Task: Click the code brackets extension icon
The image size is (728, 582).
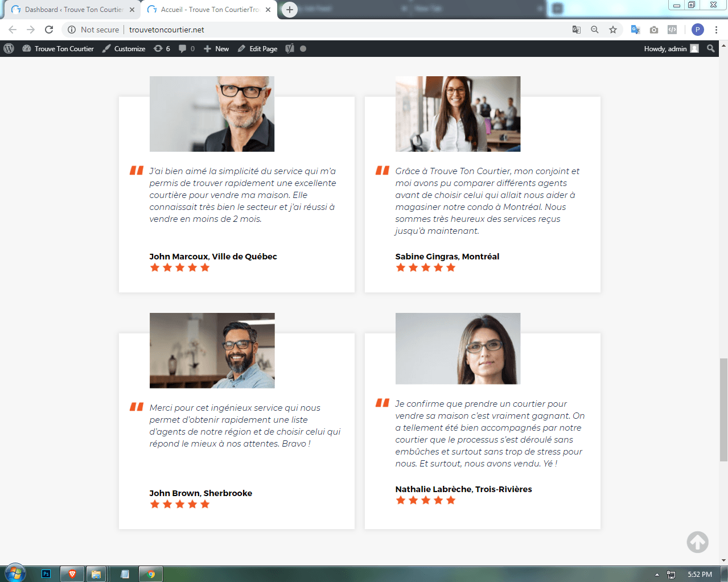Action: pos(672,30)
